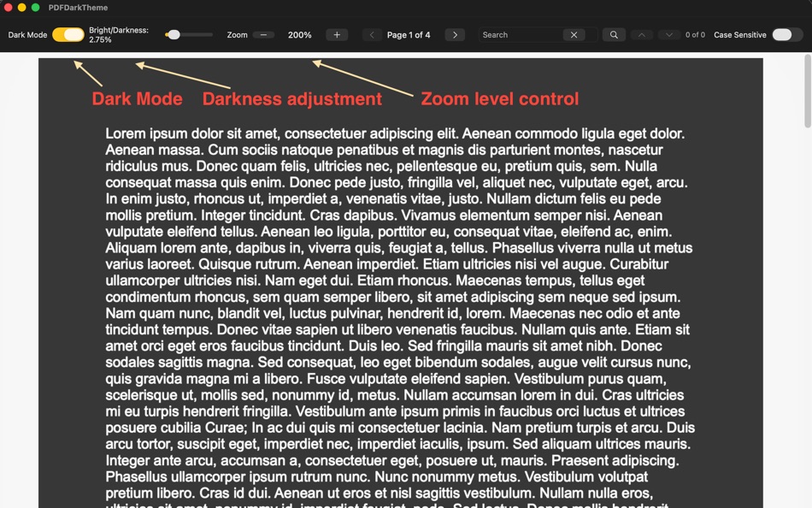Clear the search field using the X icon
Viewport: 812px width, 508px height.
coord(574,34)
